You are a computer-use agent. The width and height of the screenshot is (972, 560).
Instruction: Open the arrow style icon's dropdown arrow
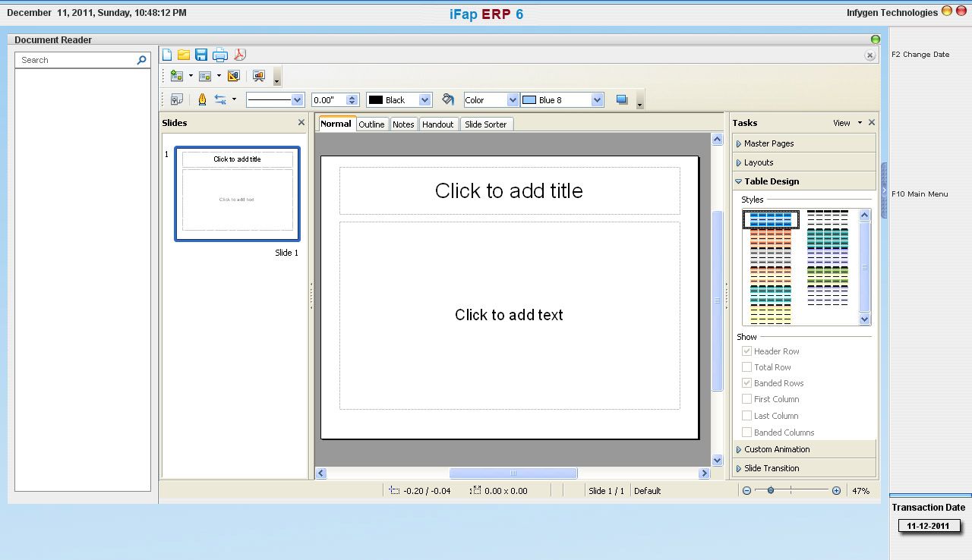point(234,99)
